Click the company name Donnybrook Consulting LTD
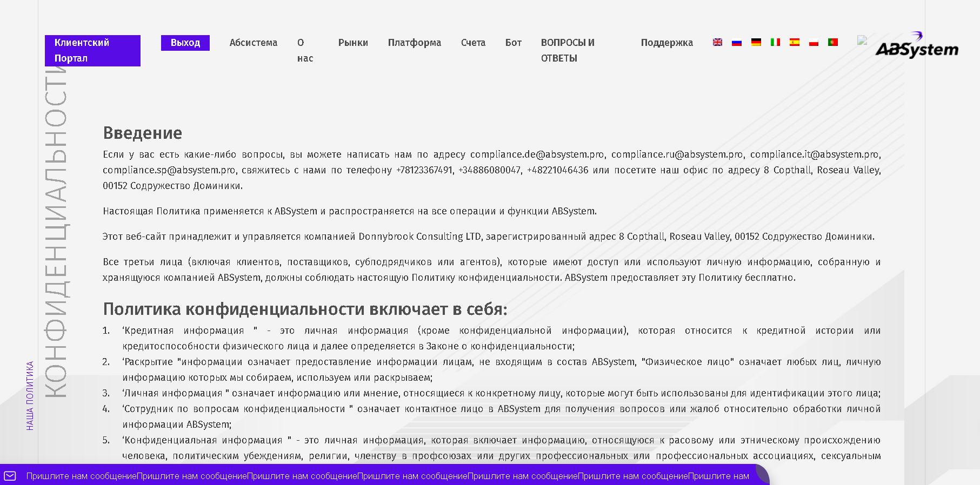Image resolution: width=980 pixels, height=485 pixels. tap(419, 237)
